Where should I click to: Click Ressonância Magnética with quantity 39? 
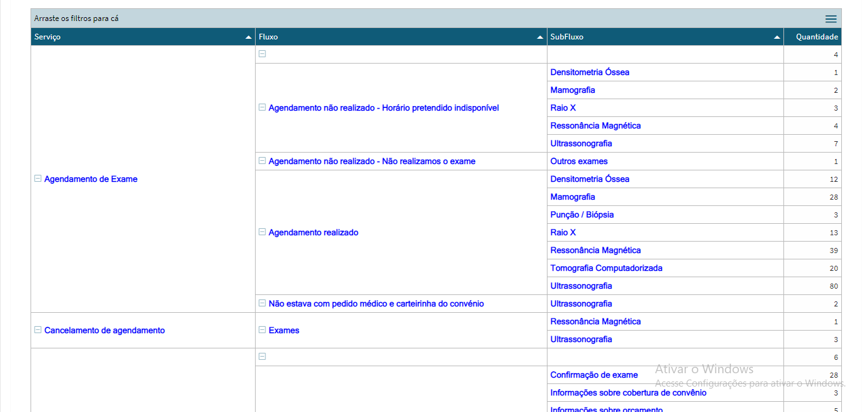596,251
